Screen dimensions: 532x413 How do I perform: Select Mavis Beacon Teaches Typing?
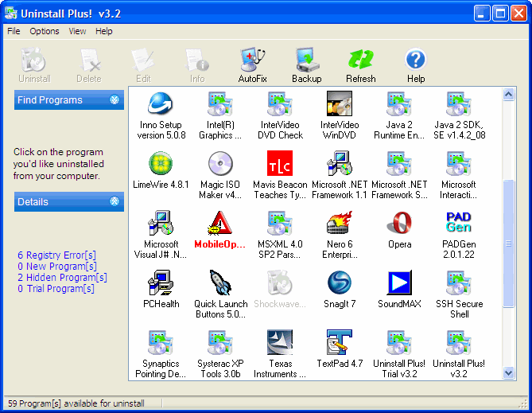(x=280, y=175)
